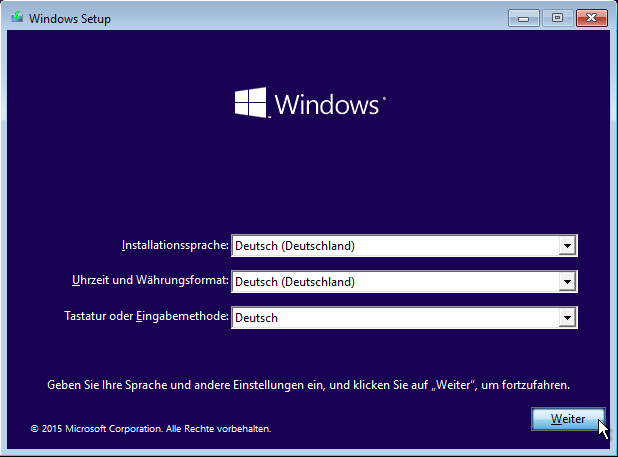The height and width of the screenshot is (457, 618).
Task: Click the Uhrzeit und Währungsformat value field
Action: coord(394,282)
